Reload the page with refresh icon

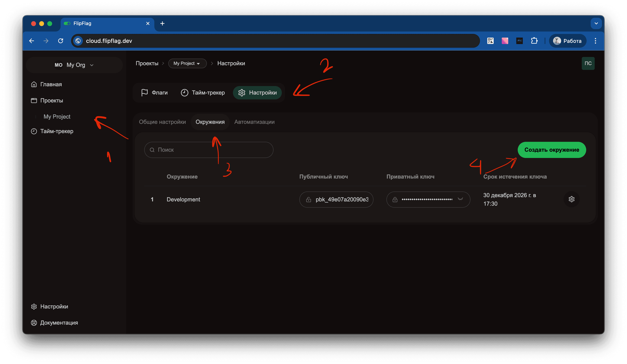[60, 41]
